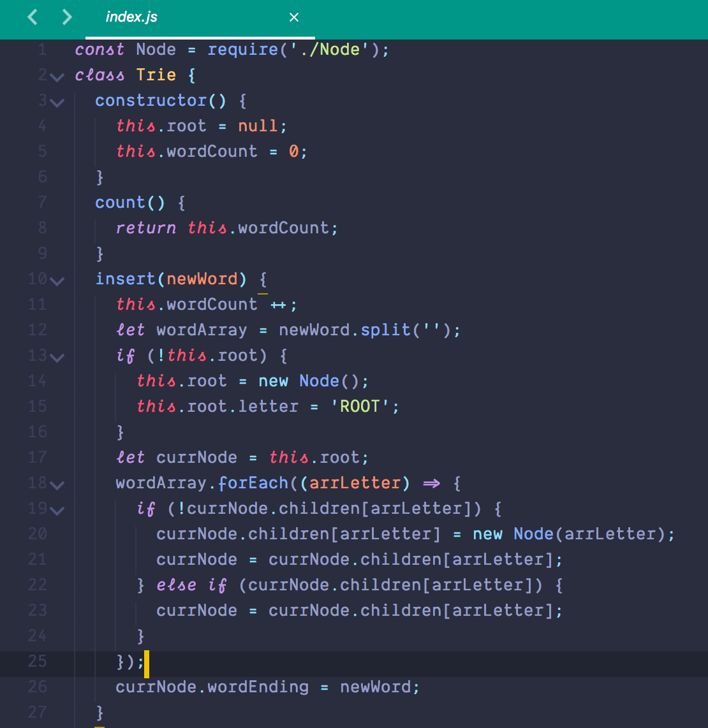Click line number 25 in gutter
The width and height of the screenshot is (708, 728).
coord(38,661)
